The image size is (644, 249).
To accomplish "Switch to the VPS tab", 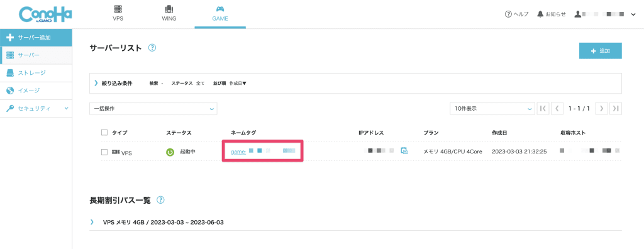I will click(118, 14).
